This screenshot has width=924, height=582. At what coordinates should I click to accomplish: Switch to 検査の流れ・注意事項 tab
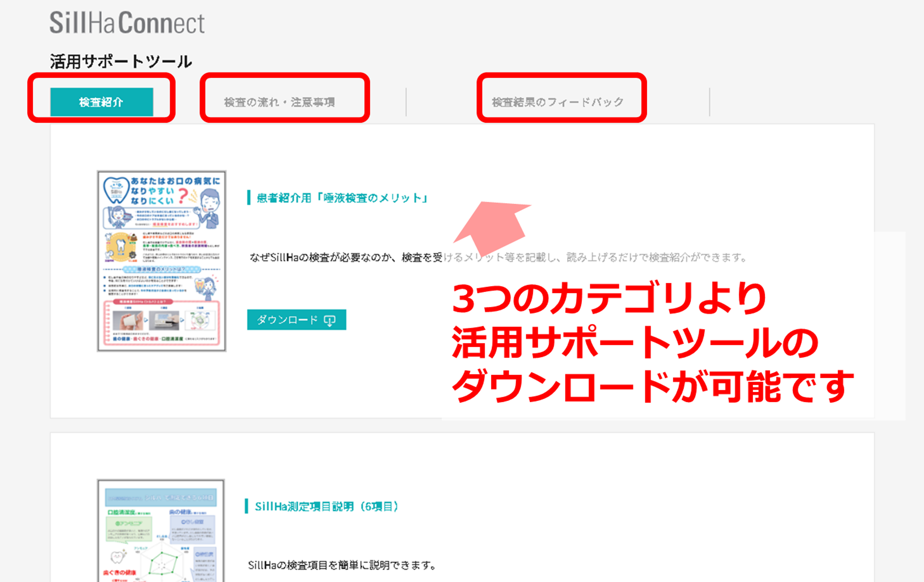tap(279, 102)
